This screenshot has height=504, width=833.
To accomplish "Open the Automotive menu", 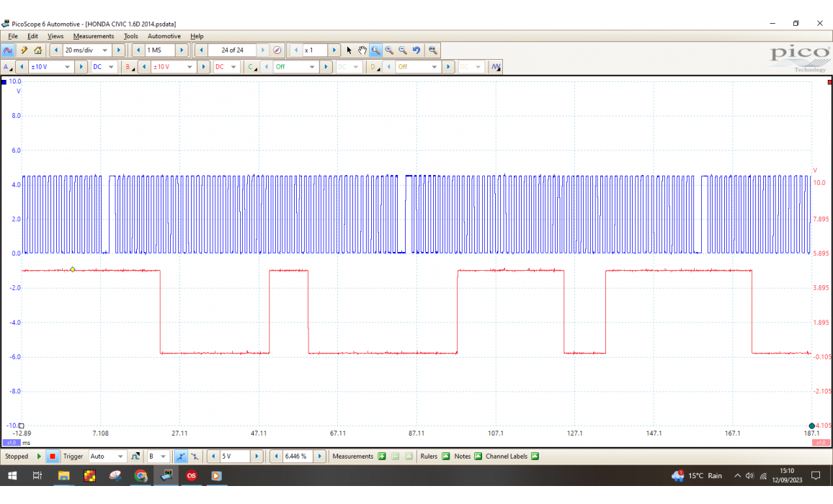I will [x=164, y=36].
